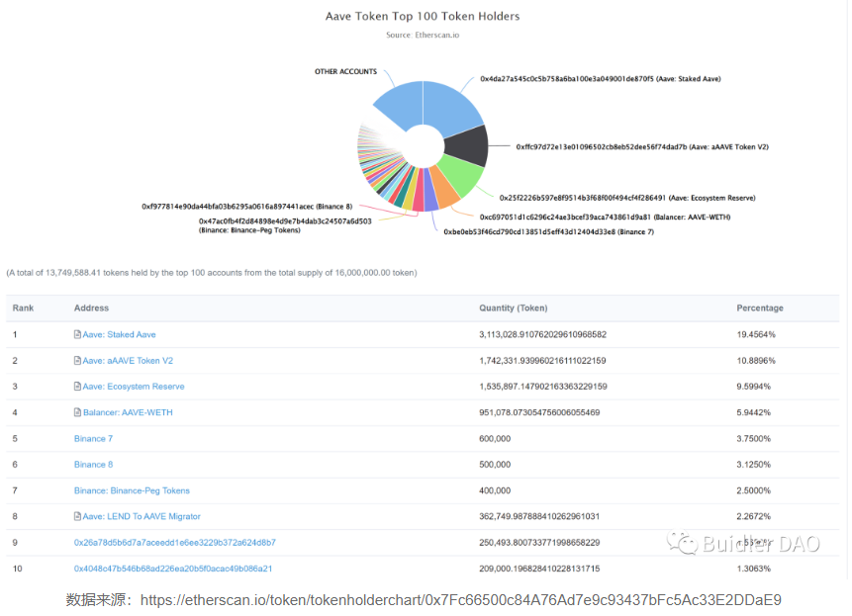
Task: Click quantity '1,742,331.939960216111022159'
Action: [x=542, y=360]
